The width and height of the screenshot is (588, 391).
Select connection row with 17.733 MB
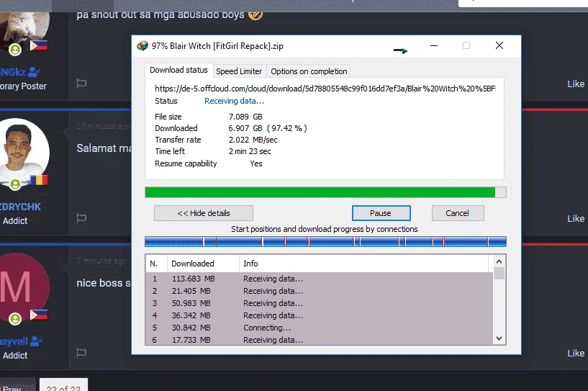319,340
